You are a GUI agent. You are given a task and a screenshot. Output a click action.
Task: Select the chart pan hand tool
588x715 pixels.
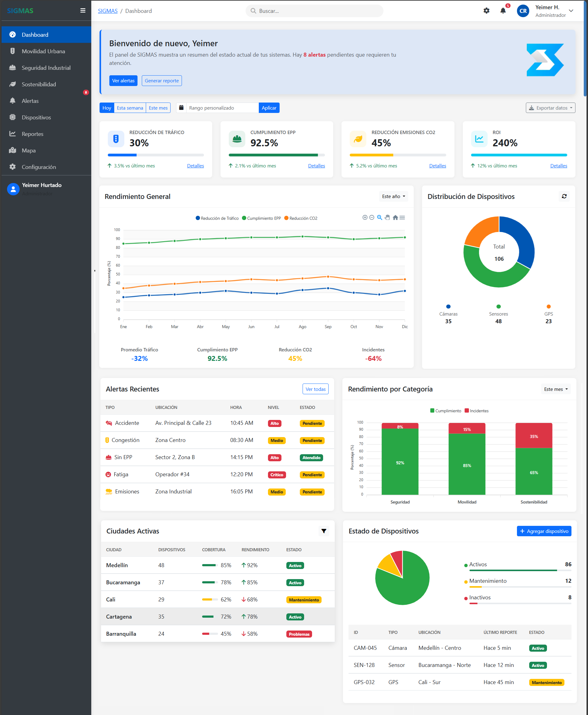[x=387, y=218]
